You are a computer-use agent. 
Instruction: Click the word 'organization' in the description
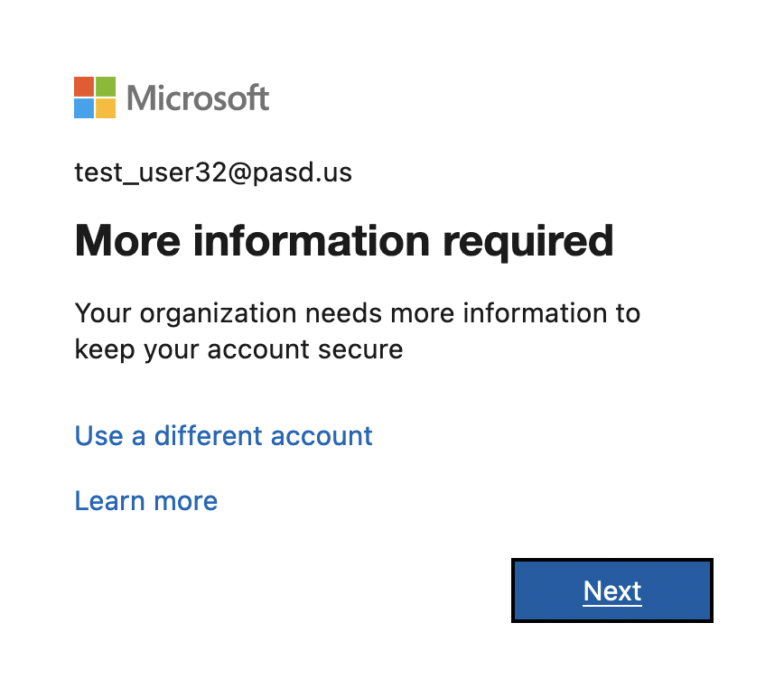click(219, 315)
